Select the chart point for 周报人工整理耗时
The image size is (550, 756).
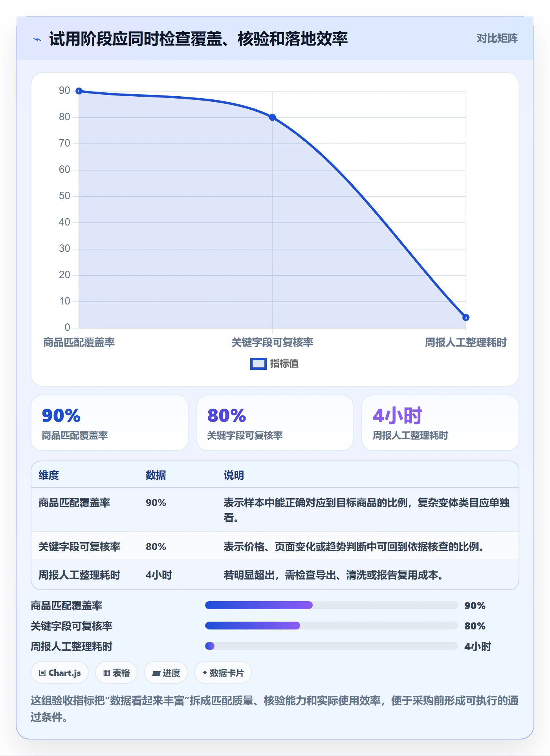pyautogui.click(x=466, y=317)
